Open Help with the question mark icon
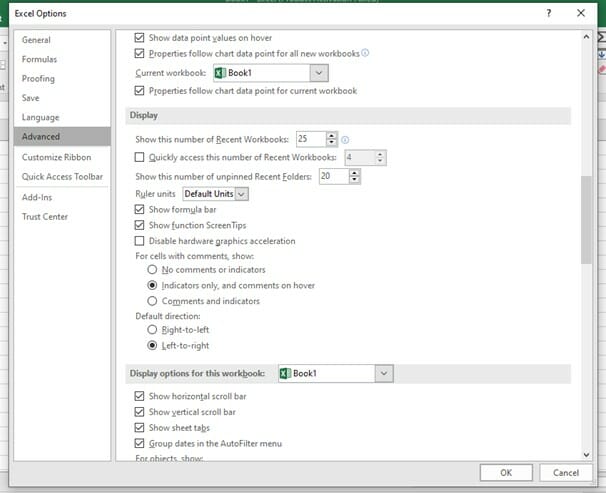The height and width of the screenshot is (493, 606). [548, 14]
